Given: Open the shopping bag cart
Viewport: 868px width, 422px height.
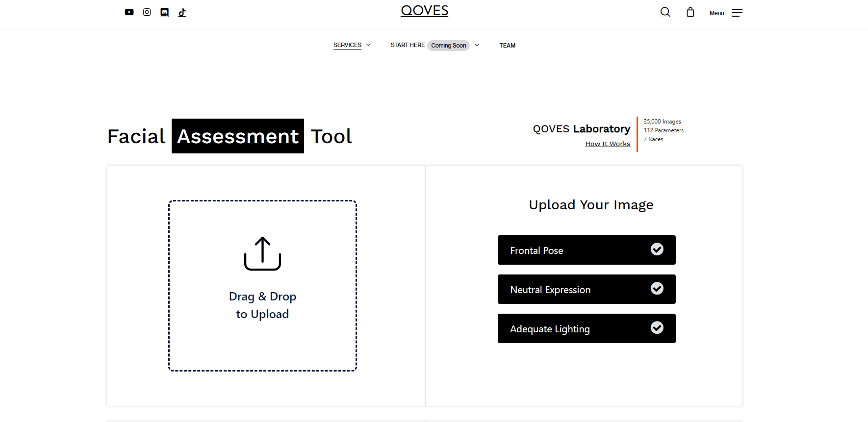Looking at the screenshot, I should [x=690, y=12].
